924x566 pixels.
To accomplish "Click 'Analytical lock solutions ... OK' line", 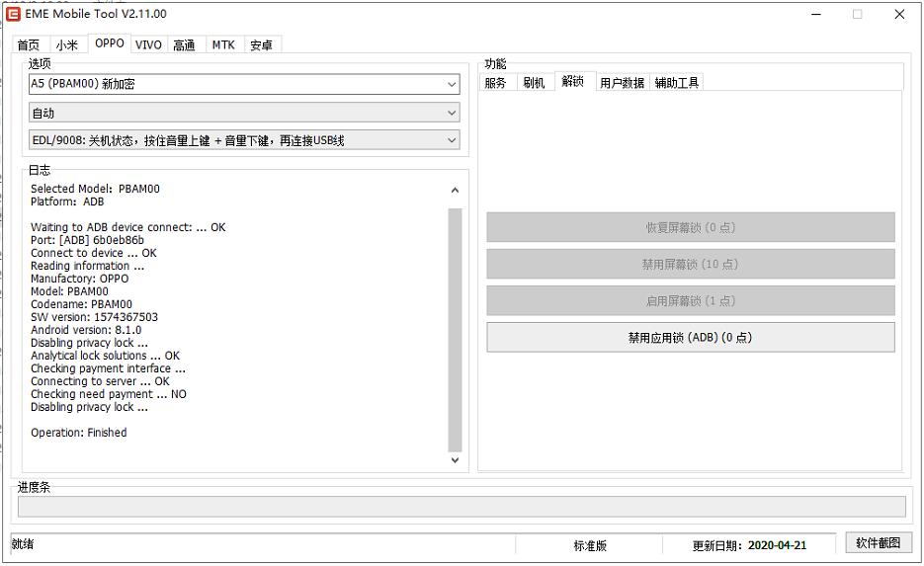I will [105, 356].
